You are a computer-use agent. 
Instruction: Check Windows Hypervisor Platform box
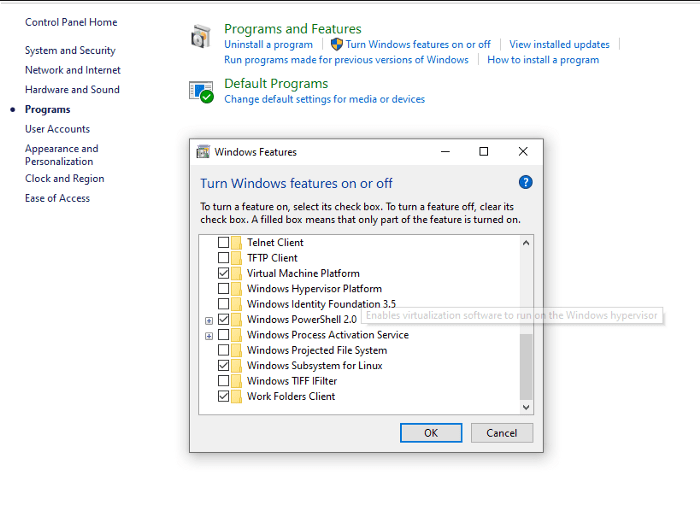pyautogui.click(x=224, y=289)
